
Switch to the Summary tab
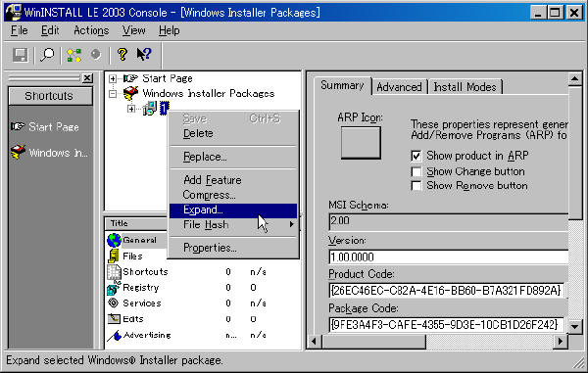click(x=342, y=86)
